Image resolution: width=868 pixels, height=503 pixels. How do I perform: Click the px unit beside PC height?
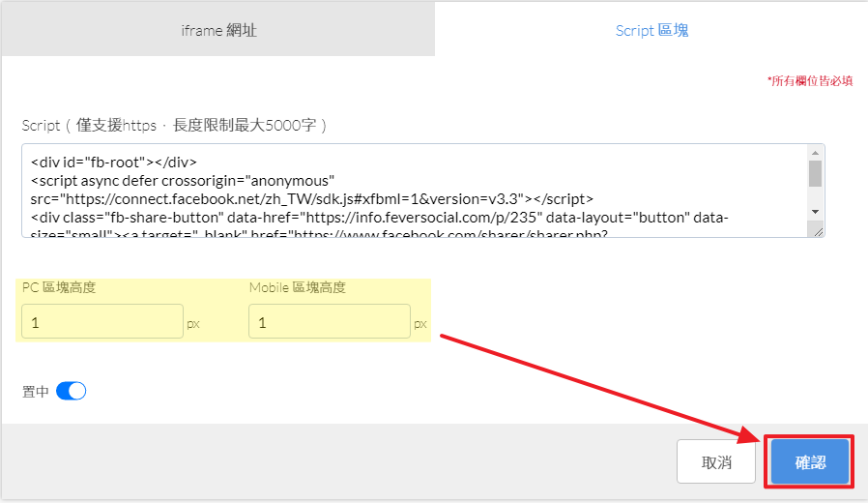(193, 324)
